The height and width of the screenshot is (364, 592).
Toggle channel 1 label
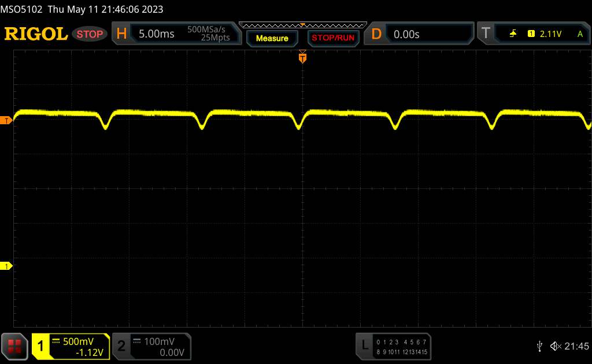40,346
